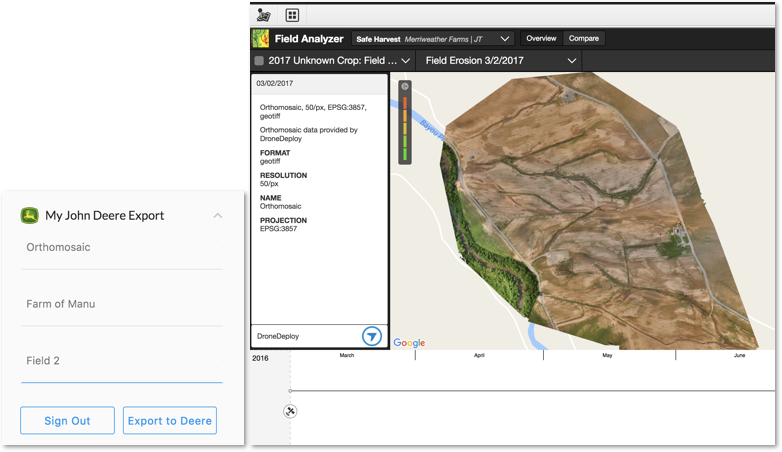Click the tractor operator icon in top toolbar

tap(264, 15)
